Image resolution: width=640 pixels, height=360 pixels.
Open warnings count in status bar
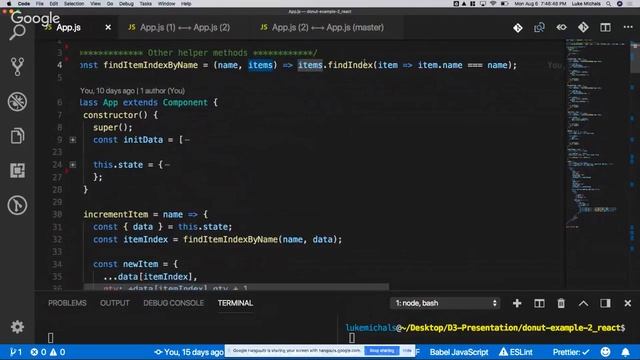[58, 352]
